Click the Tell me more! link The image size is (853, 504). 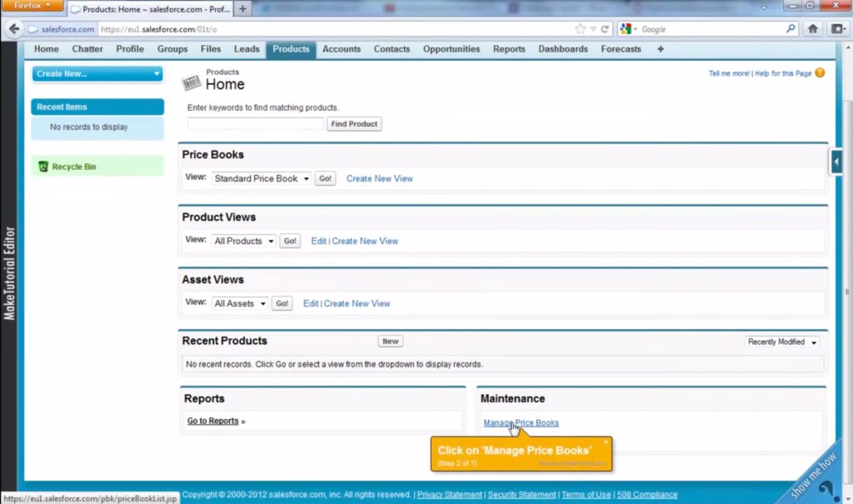(729, 73)
